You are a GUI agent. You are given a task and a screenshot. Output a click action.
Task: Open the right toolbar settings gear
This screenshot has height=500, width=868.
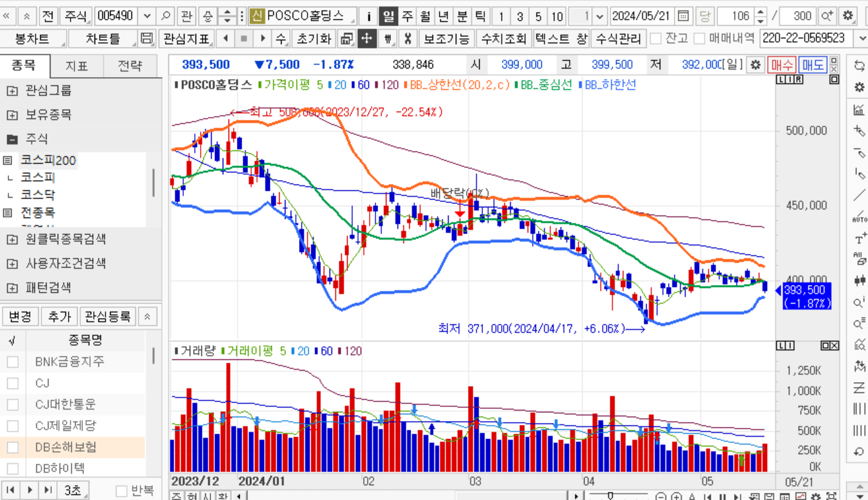click(x=860, y=87)
